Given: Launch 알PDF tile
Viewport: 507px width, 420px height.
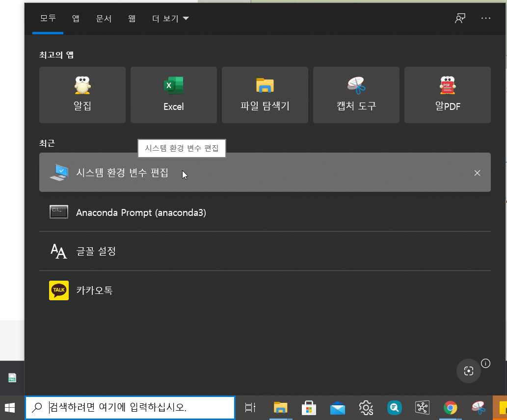Looking at the screenshot, I should (447, 95).
